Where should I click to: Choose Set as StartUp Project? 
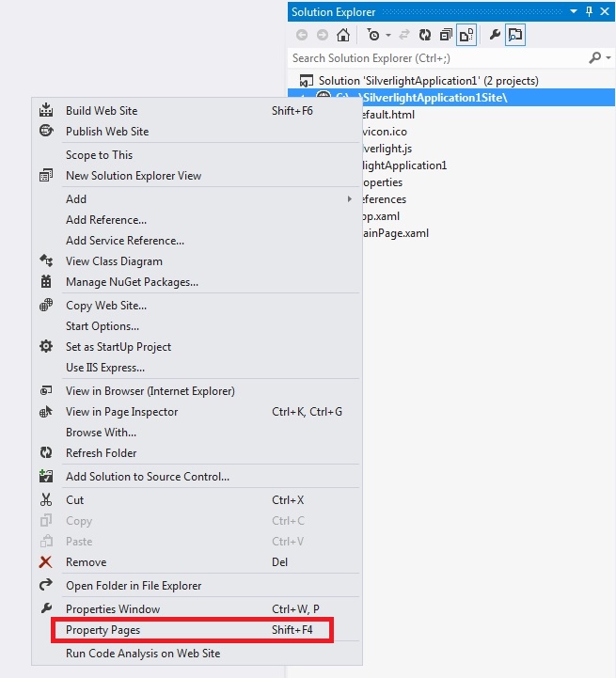click(x=118, y=347)
